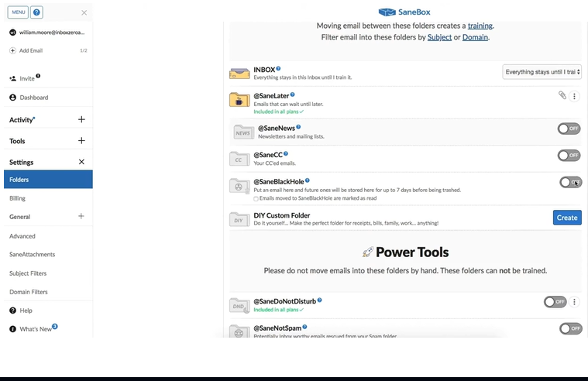The image size is (588, 381).
Task: Click the @SaneNews info tooltip icon
Action: point(298,127)
